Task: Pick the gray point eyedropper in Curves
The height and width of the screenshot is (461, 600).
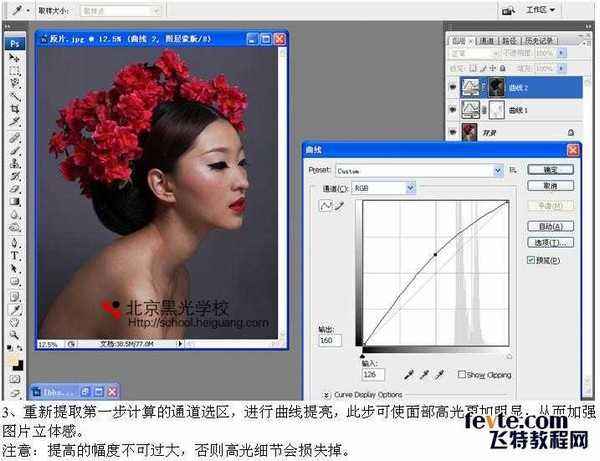Action: 424,375
